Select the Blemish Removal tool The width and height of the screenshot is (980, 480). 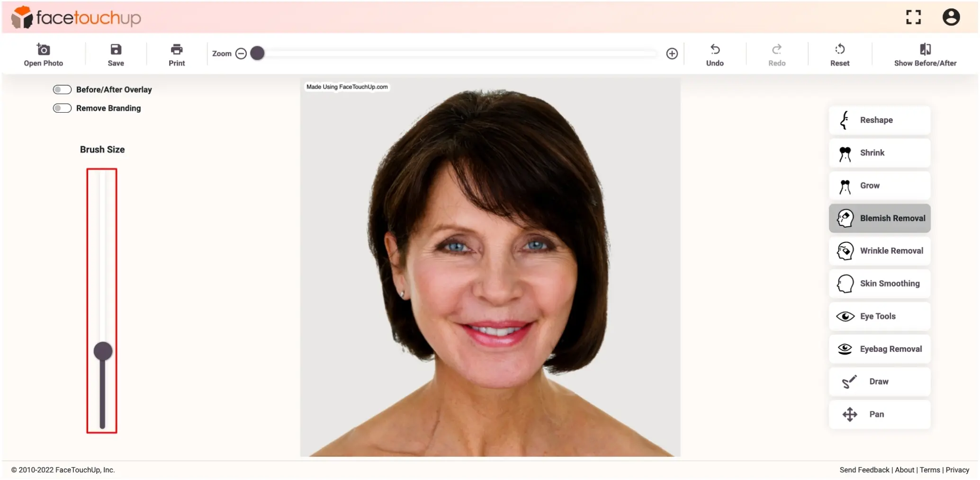pyautogui.click(x=879, y=218)
